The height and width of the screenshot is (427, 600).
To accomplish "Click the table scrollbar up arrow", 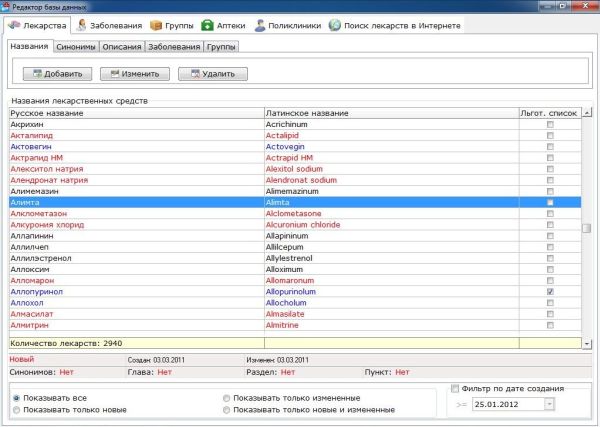I will click(x=587, y=112).
